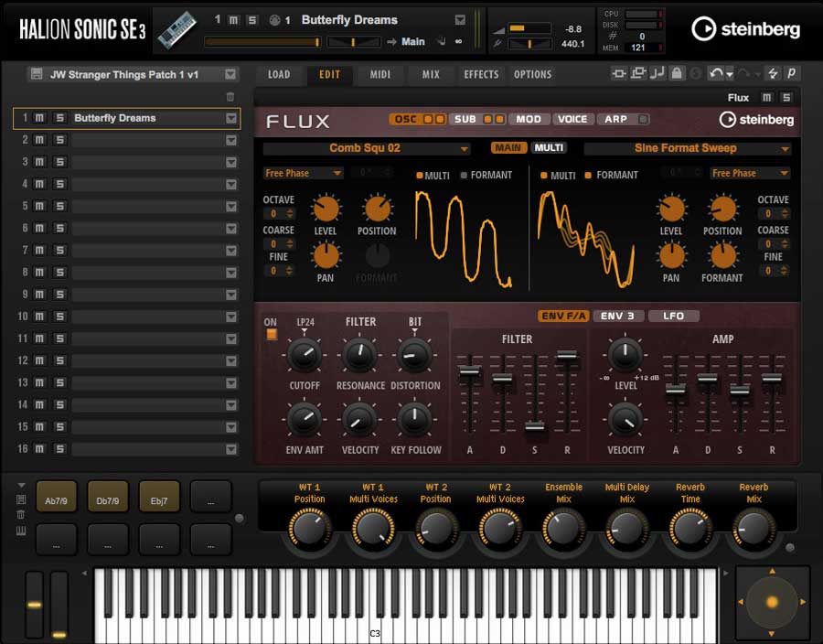The width and height of the screenshot is (823, 644).
Task: Click the sphere control up arrow
Action: pyautogui.click(x=772, y=571)
